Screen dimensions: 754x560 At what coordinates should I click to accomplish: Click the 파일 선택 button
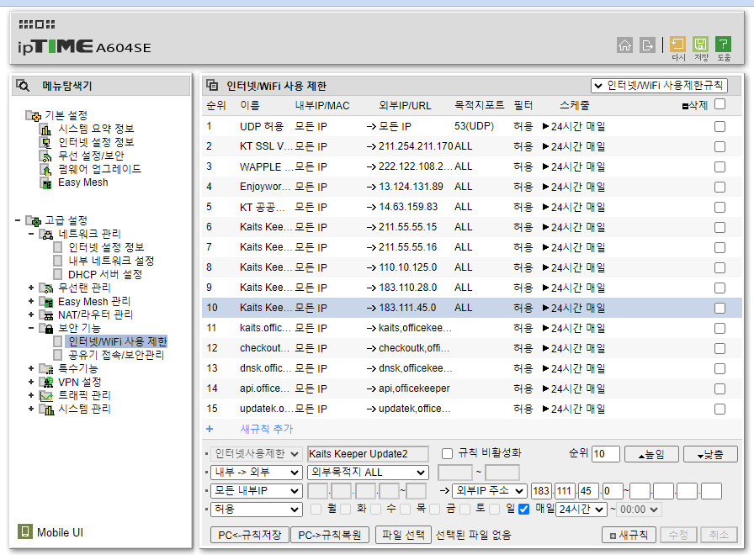point(403,535)
